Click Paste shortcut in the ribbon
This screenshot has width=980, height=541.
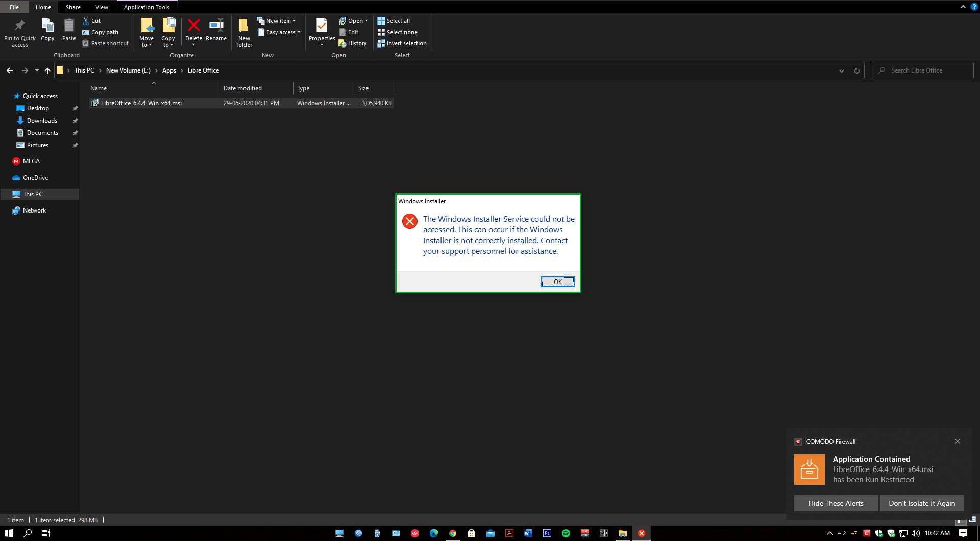click(x=106, y=43)
